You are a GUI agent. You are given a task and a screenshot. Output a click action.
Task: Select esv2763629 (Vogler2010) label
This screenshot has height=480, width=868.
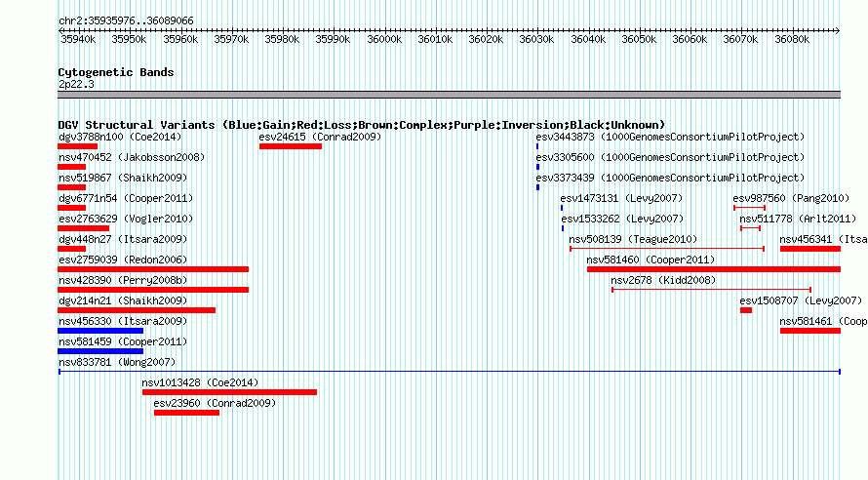126,219
